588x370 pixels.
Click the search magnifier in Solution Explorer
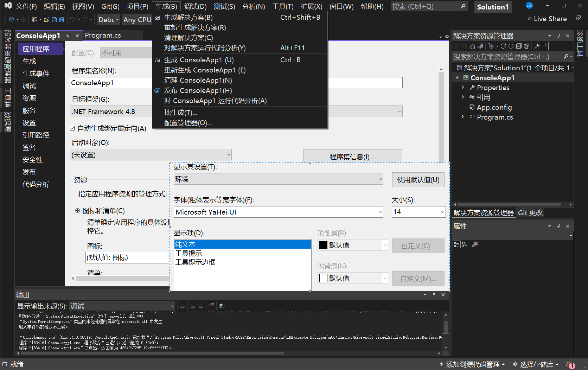coord(566,57)
